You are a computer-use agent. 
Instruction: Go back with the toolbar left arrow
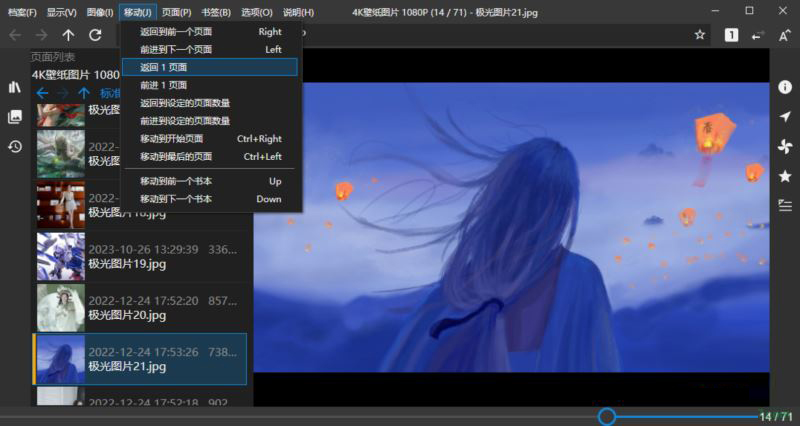tap(15, 35)
